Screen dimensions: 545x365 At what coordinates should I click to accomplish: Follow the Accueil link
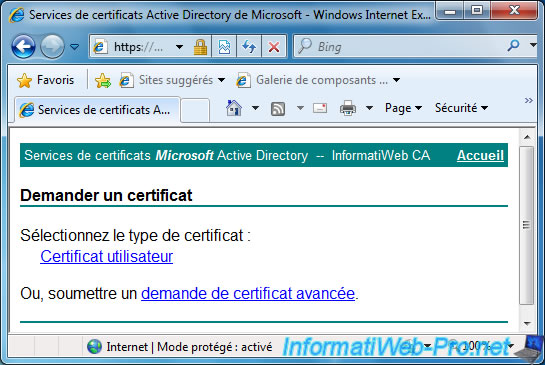(x=480, y=155)
